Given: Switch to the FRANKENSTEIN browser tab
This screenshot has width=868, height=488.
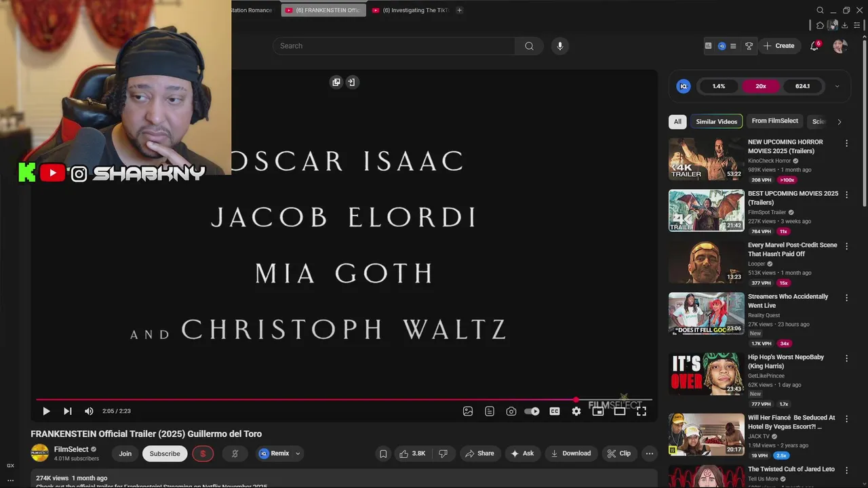Looking at the screenshot, I should tap(323, 10).
